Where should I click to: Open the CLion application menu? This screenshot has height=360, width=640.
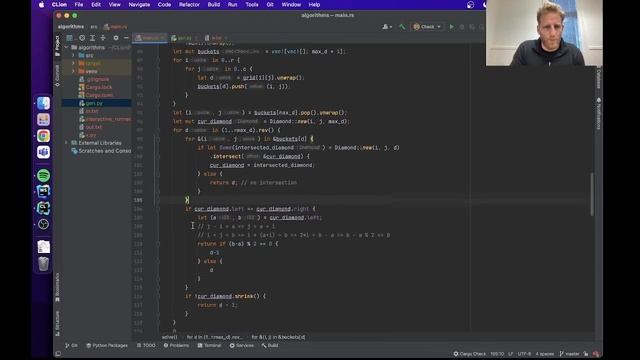(x=59, y=4)
